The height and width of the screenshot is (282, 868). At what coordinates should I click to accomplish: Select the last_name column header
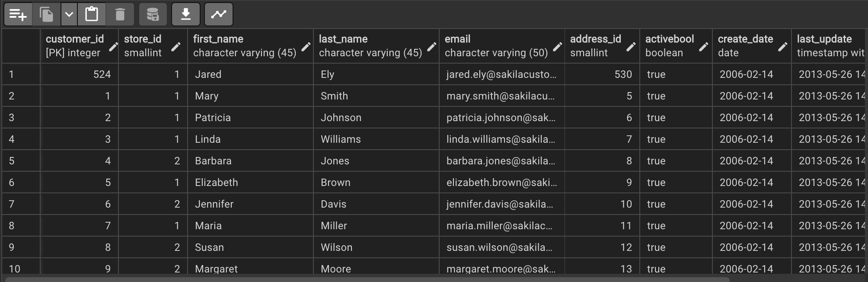tap(376, 46)
